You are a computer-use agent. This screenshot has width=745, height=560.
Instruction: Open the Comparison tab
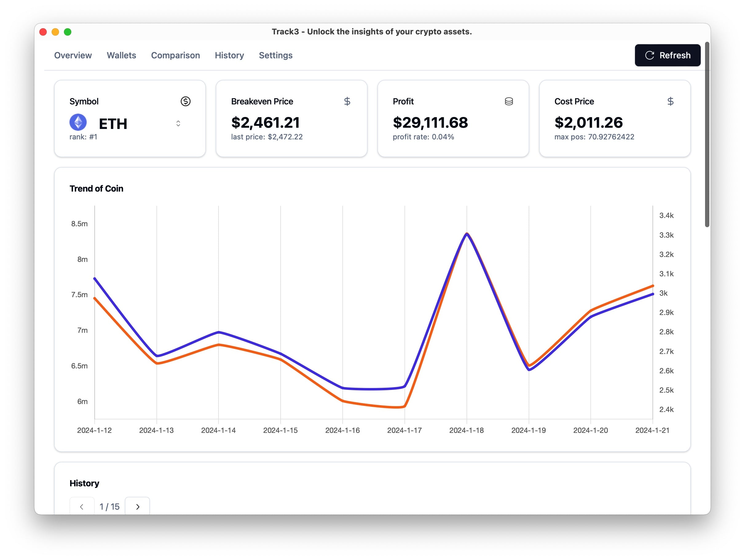(175, 55)
